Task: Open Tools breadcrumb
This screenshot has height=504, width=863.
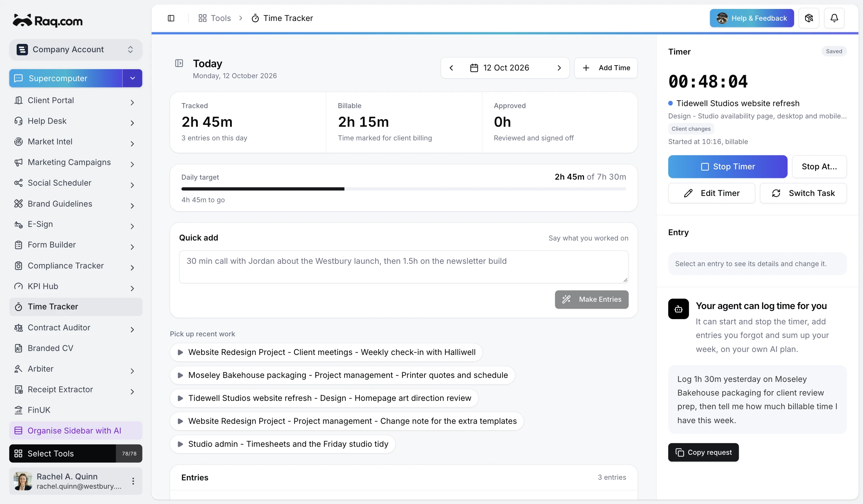Action: (x=215, y=18)
